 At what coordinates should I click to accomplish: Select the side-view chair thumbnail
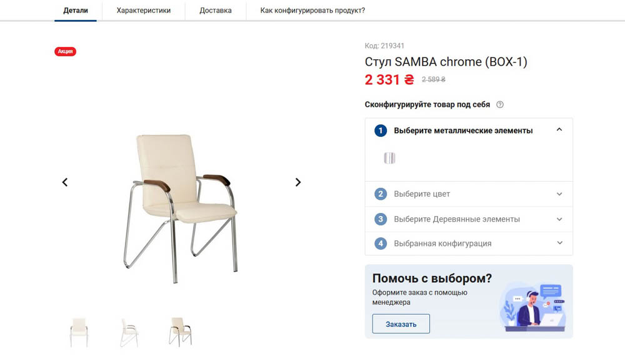coord(129,332)
